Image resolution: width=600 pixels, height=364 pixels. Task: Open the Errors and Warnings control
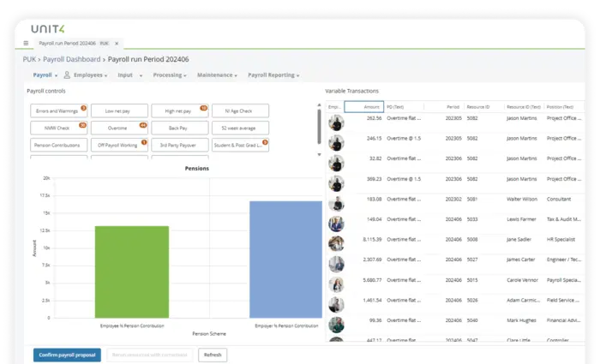(58, 110)
